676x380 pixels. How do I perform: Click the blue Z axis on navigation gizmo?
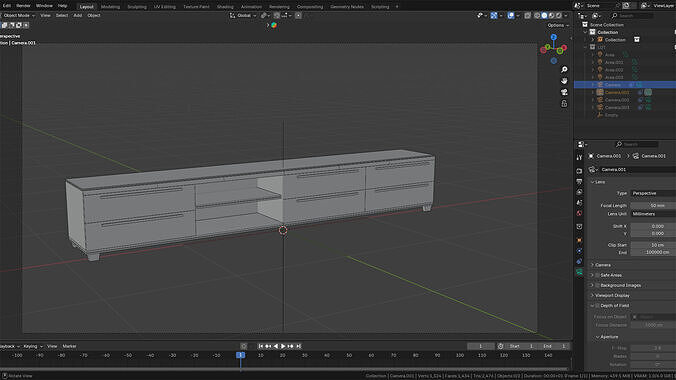(x=554, y=38)
